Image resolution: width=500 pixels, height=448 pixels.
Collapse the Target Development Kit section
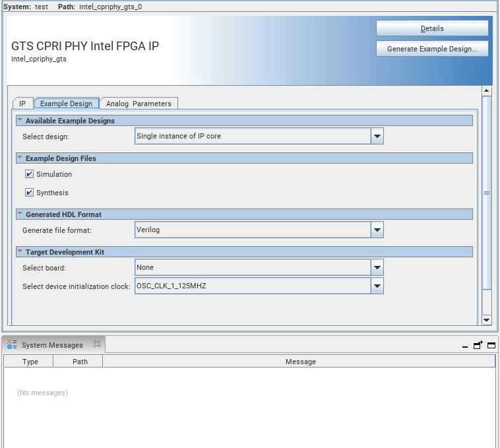click(x=20, y=251)
